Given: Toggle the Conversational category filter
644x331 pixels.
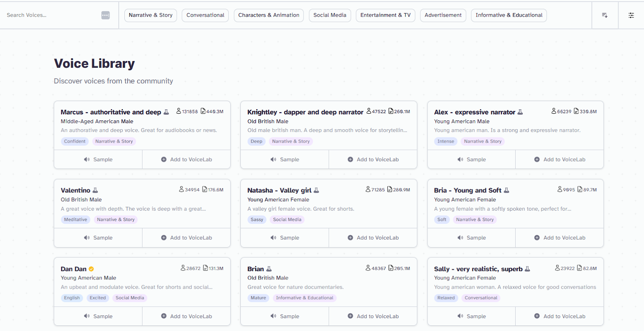Looking at the screenshot, I should (205, 15).
